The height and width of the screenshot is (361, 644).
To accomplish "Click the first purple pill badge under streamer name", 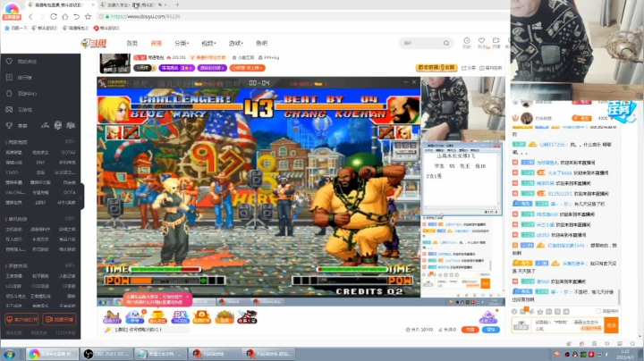I will click(x=176, y=68).
